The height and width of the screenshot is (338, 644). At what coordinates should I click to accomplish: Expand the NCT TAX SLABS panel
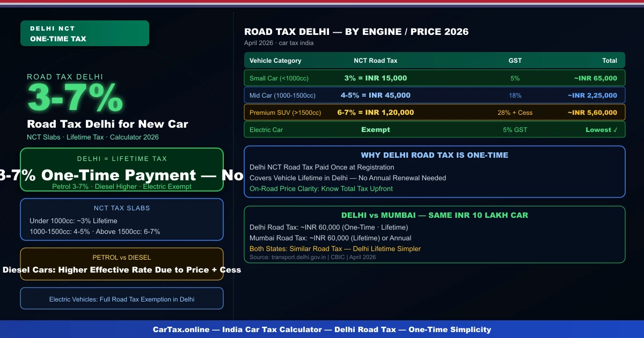click(122, 219)
